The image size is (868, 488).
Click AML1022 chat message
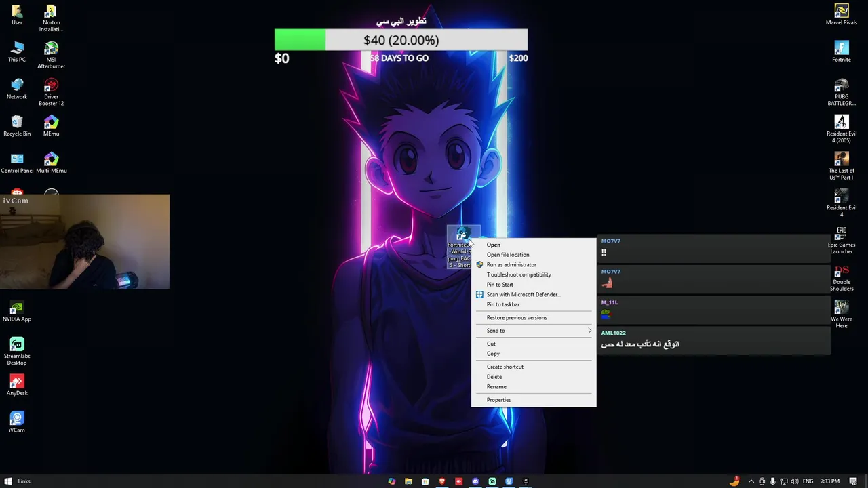(x=713, y=340)
